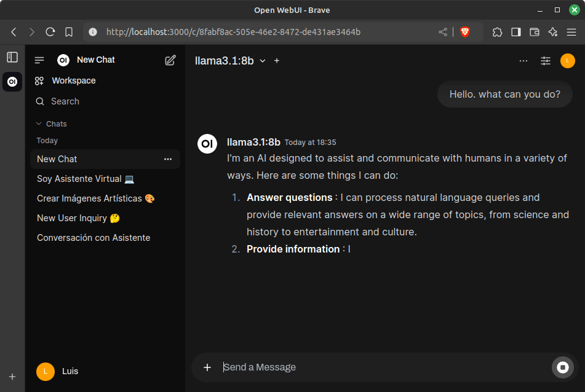Add another model with plus icon
Image resolution: width=585 pixels, height=392 pixels.
tap(277, 61)
